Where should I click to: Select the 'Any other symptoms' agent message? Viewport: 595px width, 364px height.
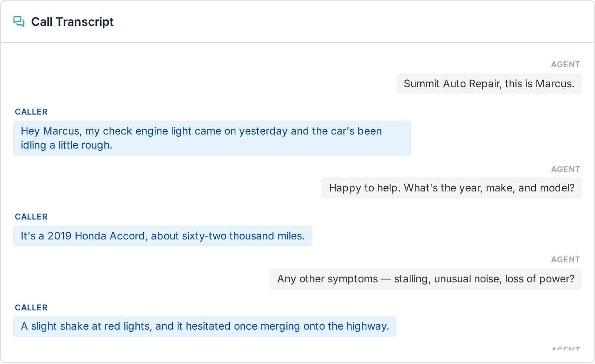click(x=426, y=279)
